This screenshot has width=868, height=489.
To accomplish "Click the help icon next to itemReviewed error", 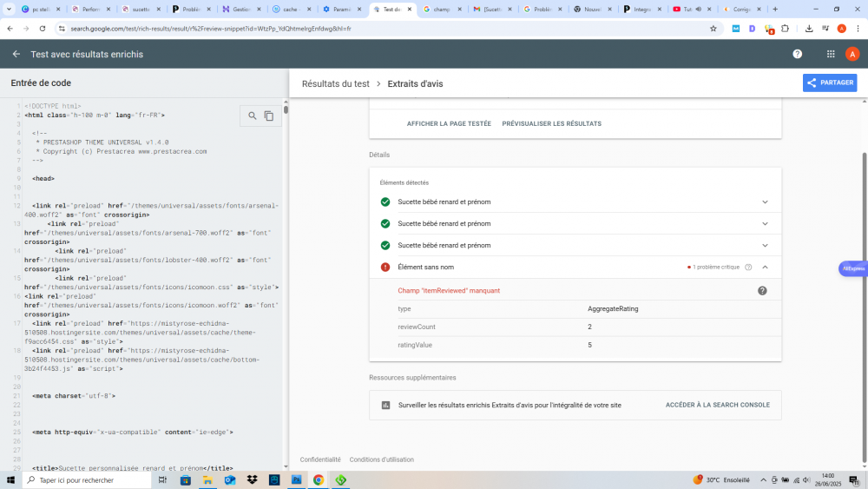I will click(762, 291).
